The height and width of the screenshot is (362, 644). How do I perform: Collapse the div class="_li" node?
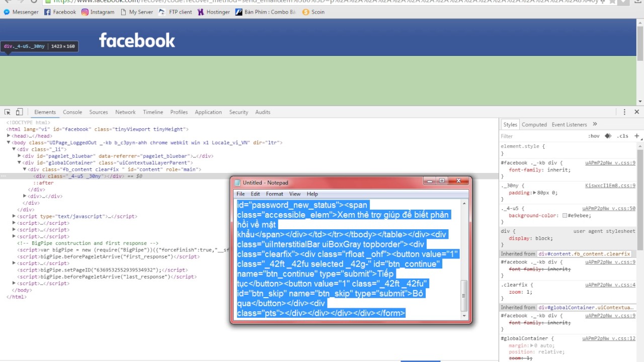(x=14, y=149)
